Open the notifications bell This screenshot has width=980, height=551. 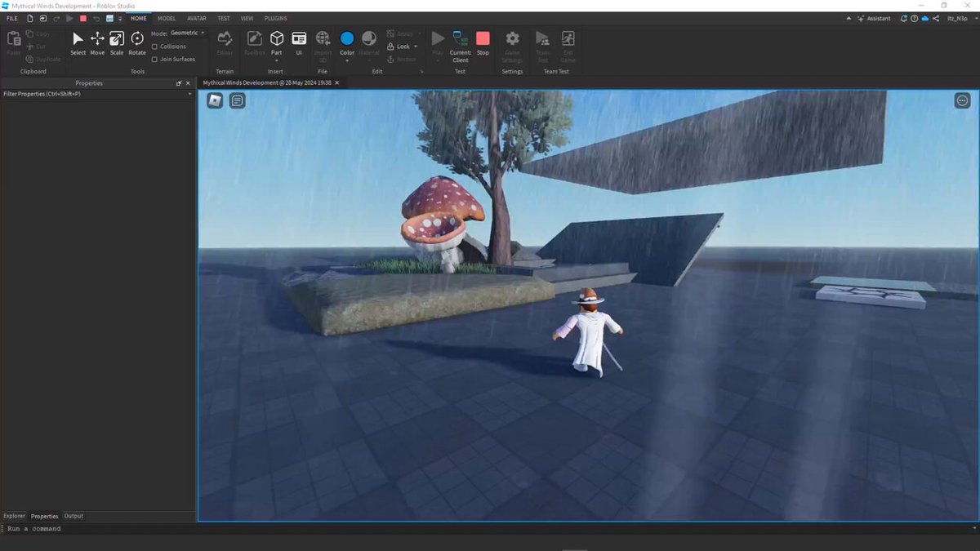pyautogui.click(x=903, y=18)
